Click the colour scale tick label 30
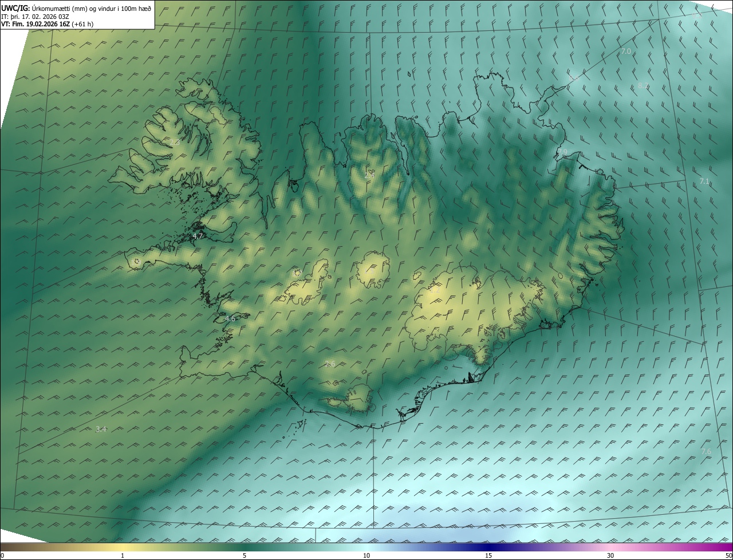 [x=610, y=555]
